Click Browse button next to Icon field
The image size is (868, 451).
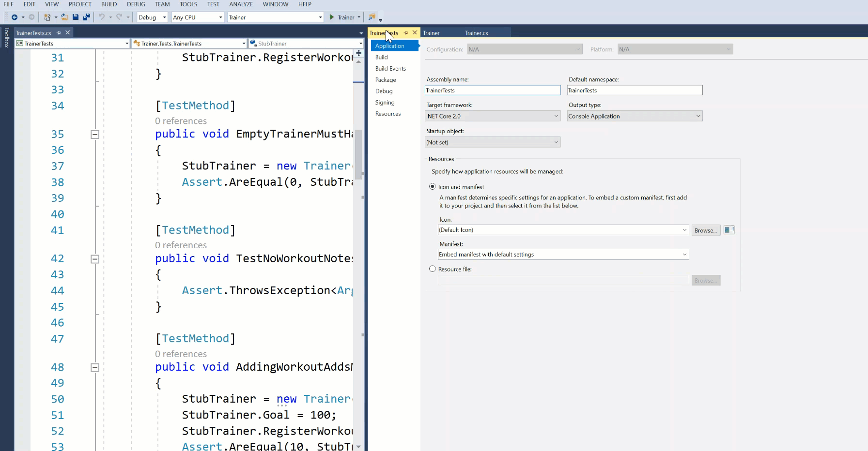706,230
